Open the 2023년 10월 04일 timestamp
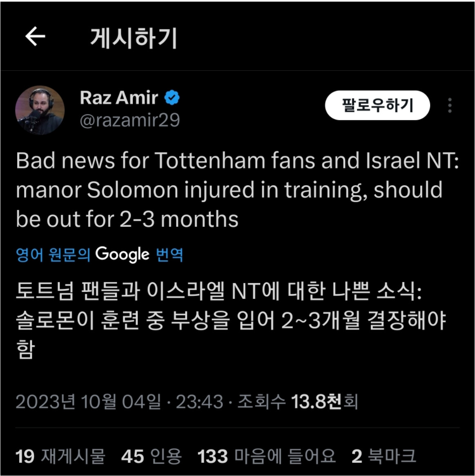Image resolution: width=475 pixels, height=476 pixels. [x=88, y=402]
